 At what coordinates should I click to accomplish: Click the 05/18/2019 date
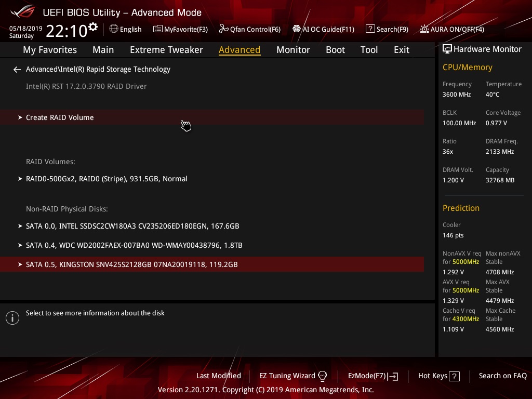click(x=26, y=29)
